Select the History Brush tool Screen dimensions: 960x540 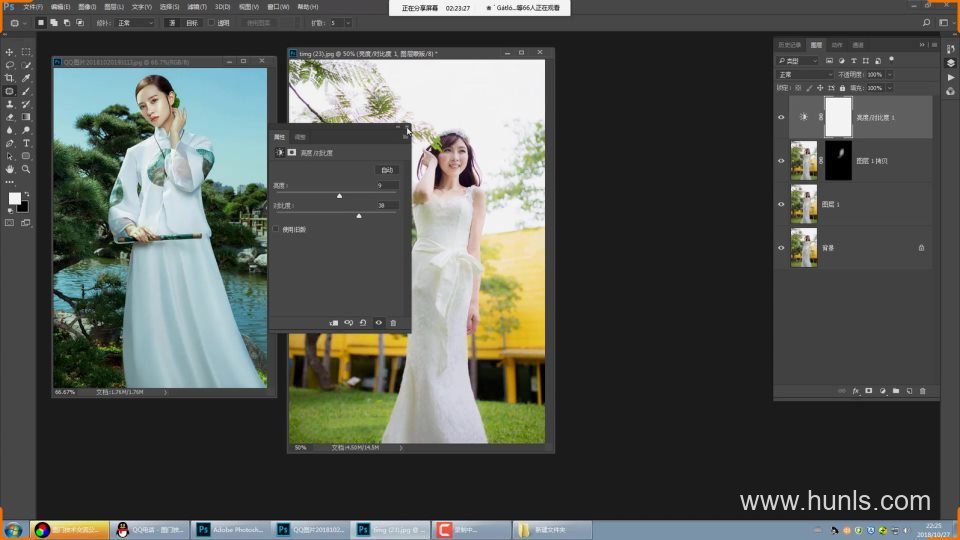pyautogui.click(x=26, y=104)
